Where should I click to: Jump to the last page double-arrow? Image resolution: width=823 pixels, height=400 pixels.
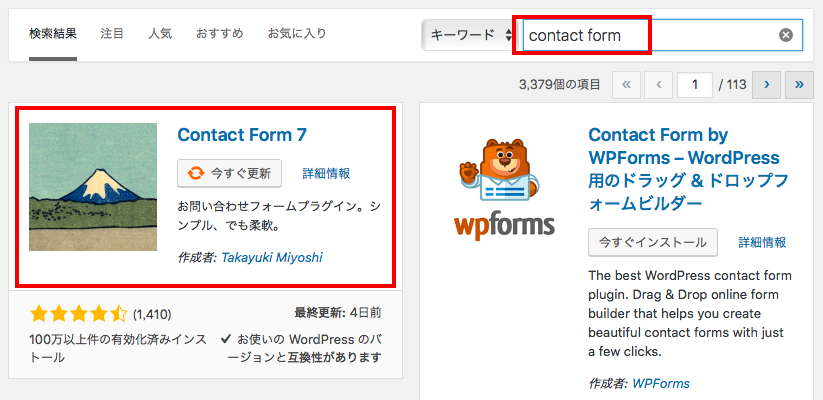[x=799, y=85]
